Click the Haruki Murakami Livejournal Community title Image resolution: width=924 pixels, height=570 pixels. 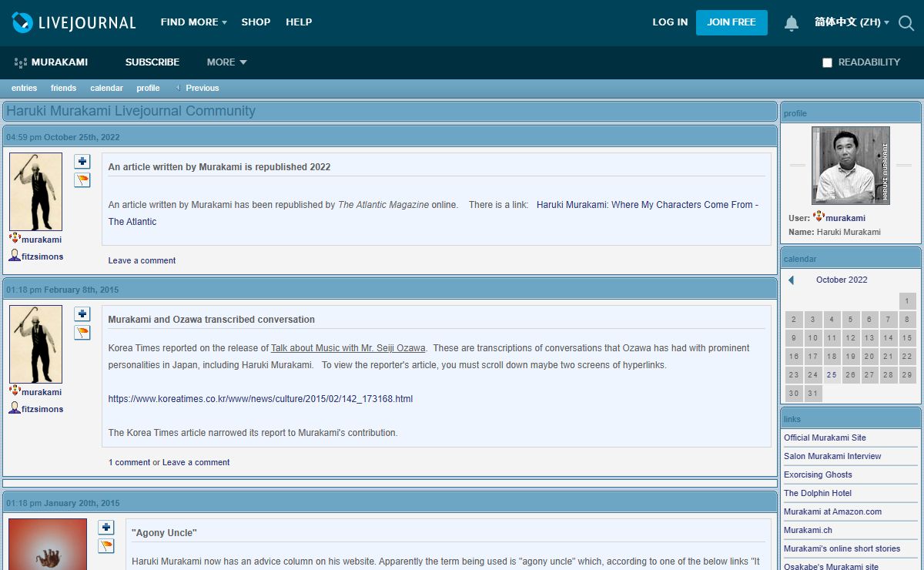click(131, 111)
